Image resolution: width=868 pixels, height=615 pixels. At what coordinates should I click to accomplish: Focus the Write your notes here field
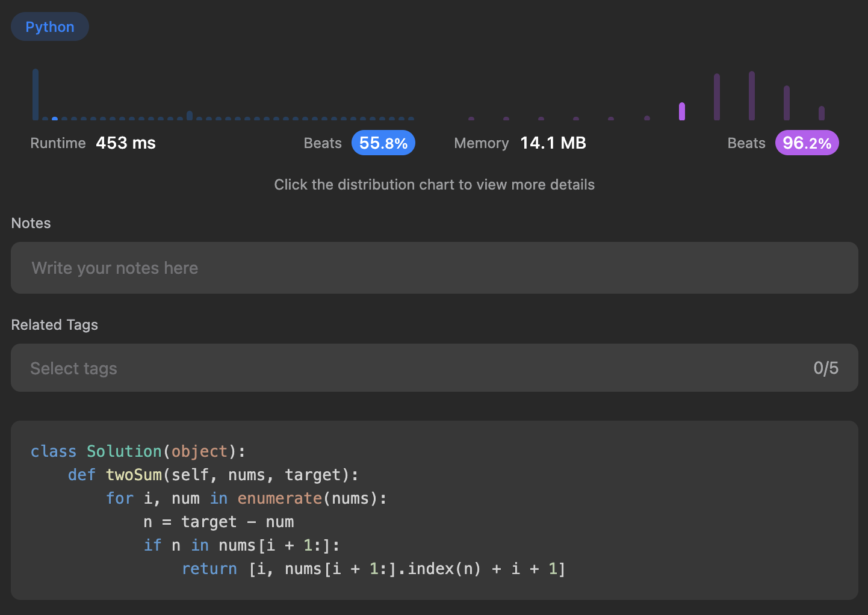tap(435, 268)
